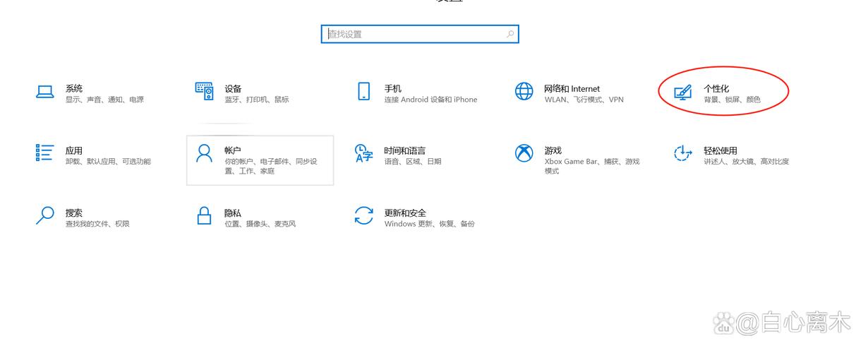Open 手机 settings title
This screenshot has width=868, height=353.
pos(393,88)
